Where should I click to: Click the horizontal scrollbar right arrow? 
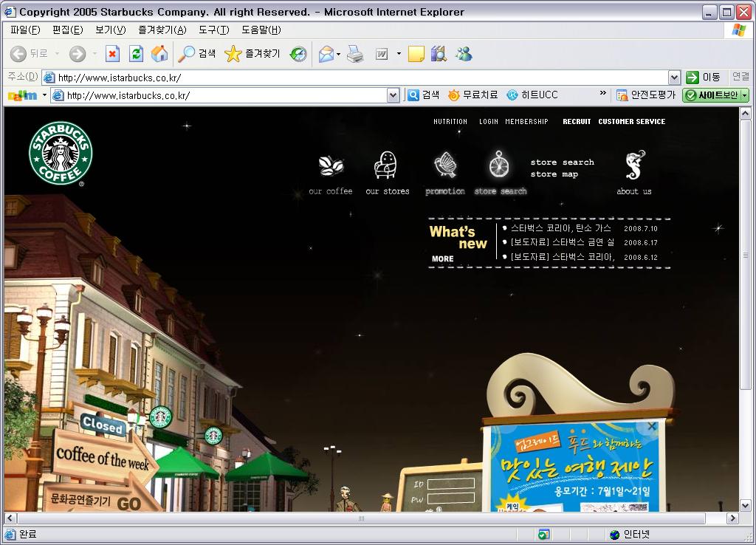733,518
